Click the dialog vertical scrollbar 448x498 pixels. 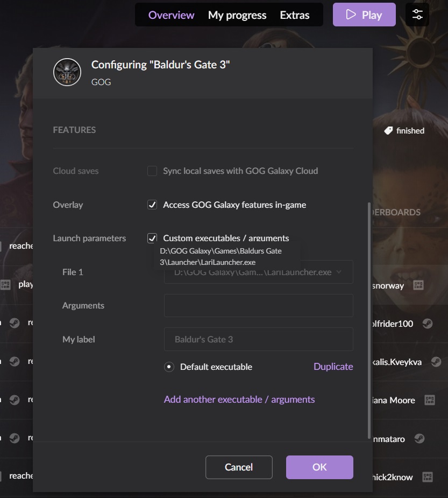coord(369,320)
